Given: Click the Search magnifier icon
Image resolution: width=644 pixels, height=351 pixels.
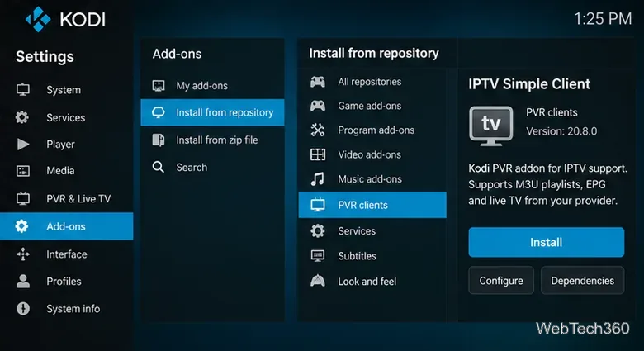Looking at the screenshot, I should [159, 167].
